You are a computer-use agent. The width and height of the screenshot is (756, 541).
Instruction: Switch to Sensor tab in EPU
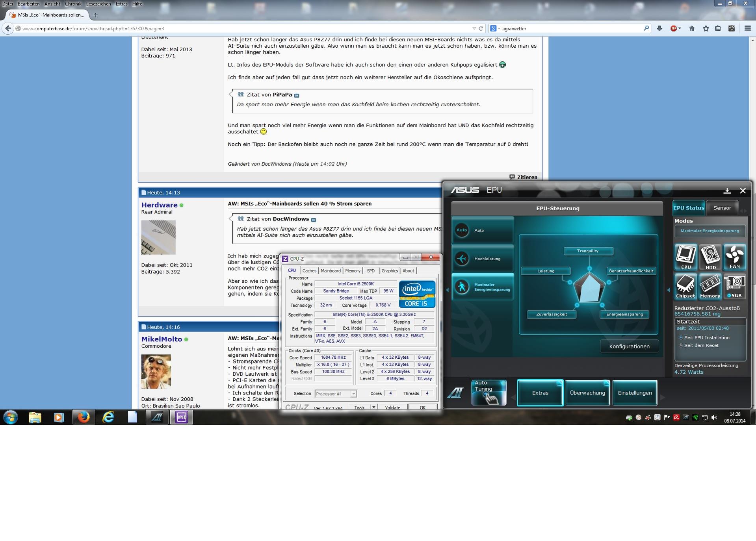722,208
